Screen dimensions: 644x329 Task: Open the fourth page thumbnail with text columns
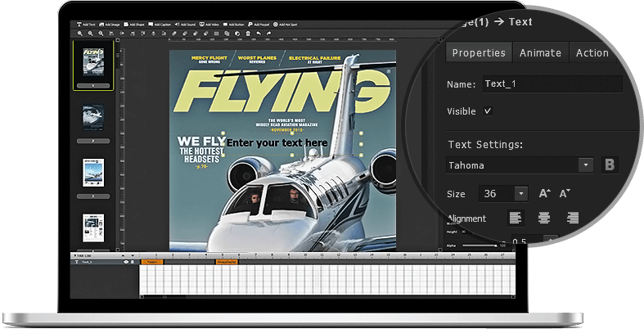[x=93, y=228]
